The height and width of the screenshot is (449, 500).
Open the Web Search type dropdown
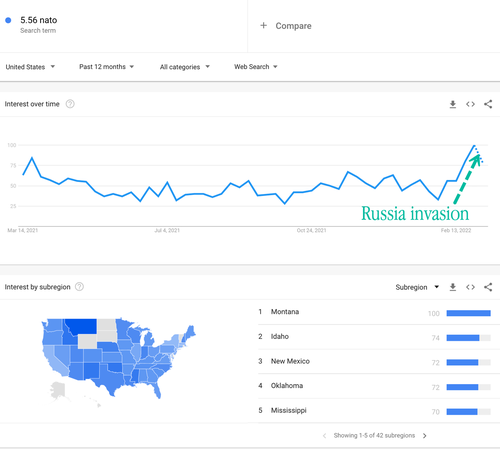click(x=256, y=67)
